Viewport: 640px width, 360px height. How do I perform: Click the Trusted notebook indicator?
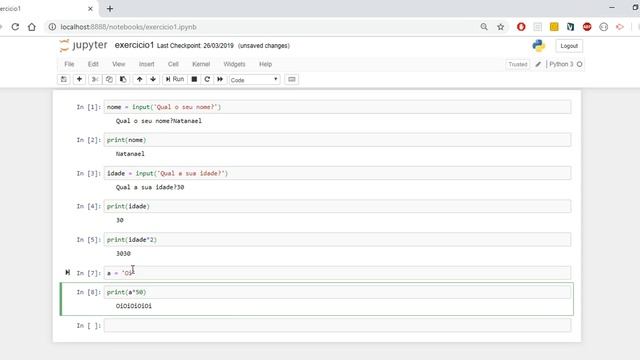pos(518,64)
